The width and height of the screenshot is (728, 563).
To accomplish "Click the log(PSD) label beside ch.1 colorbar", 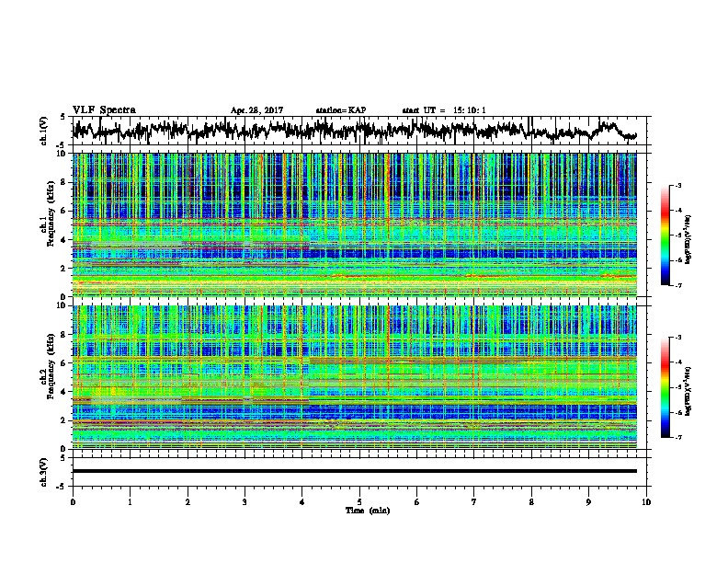I will coord(688,240).
